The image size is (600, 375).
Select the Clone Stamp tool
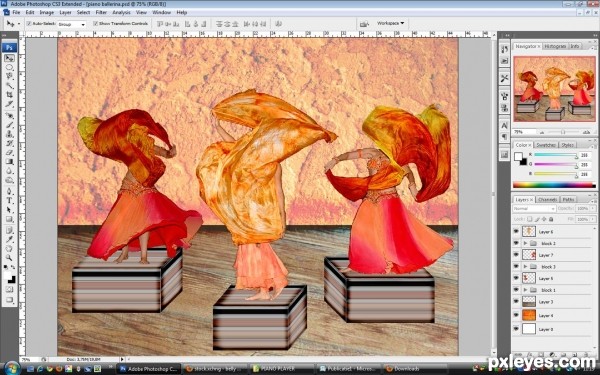pos(9,134)
